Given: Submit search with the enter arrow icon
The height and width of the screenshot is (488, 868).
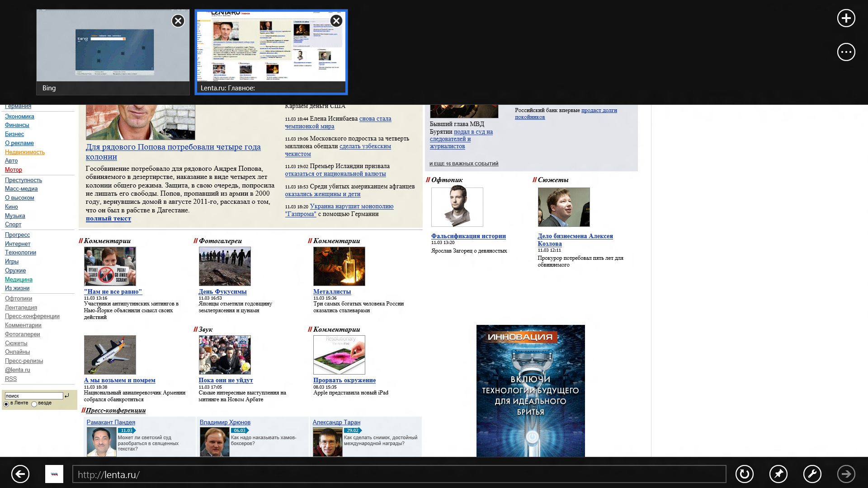Looking at the screenshot, I should [67, 395].
